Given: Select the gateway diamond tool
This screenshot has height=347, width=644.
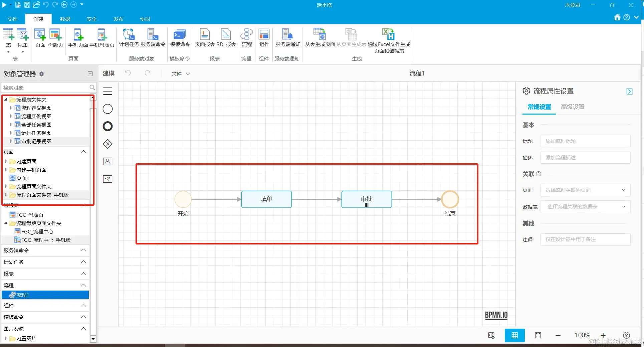Looking at the screenshot, I should (x=108, y=144).
